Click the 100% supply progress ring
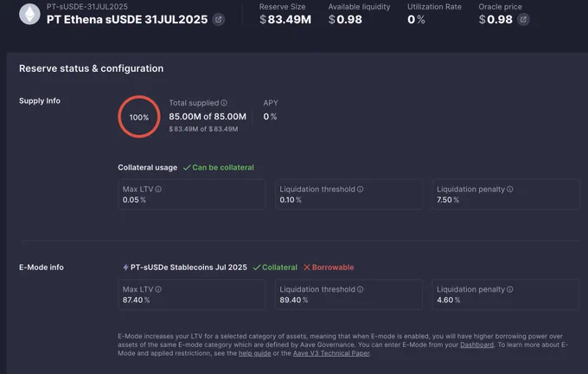 (x=139, y=117)
